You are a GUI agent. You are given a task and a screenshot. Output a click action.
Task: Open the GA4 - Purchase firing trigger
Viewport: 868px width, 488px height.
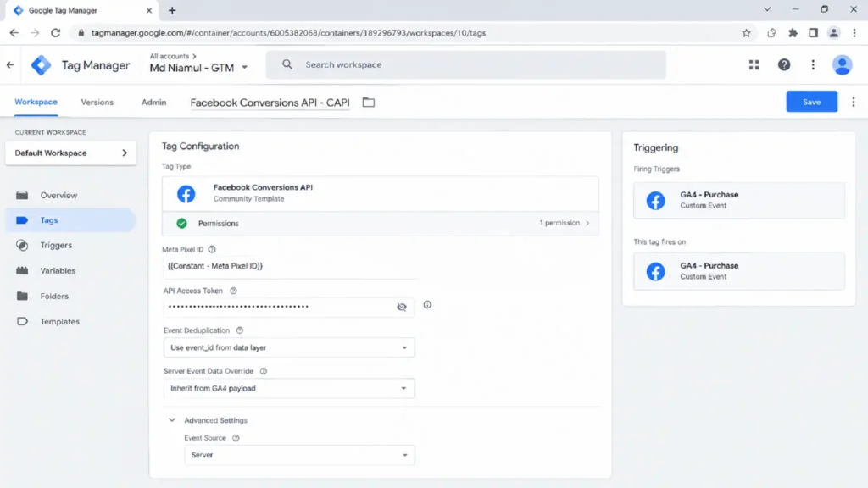click(739, 200)
